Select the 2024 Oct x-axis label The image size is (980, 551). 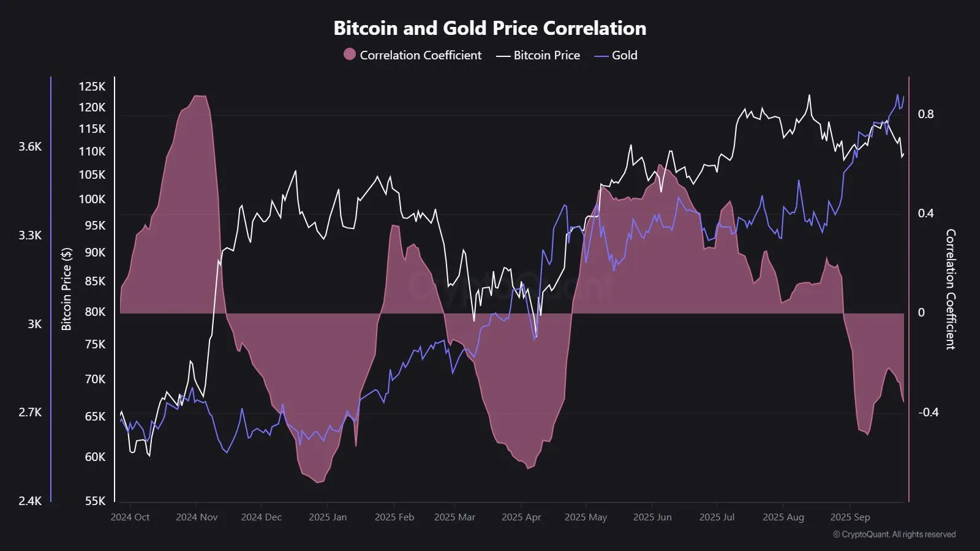[130, 517]
